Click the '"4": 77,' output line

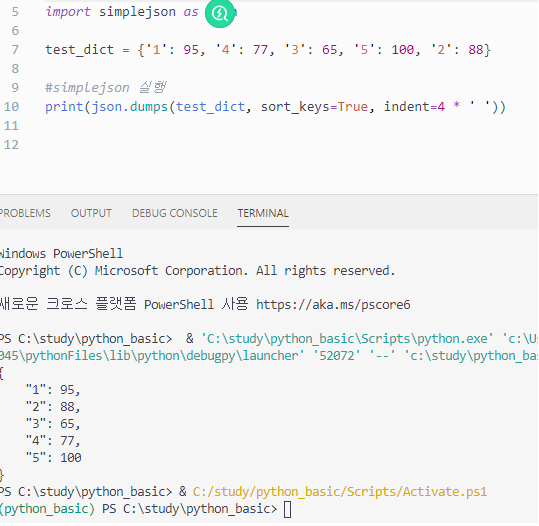[x=53, y=441]
